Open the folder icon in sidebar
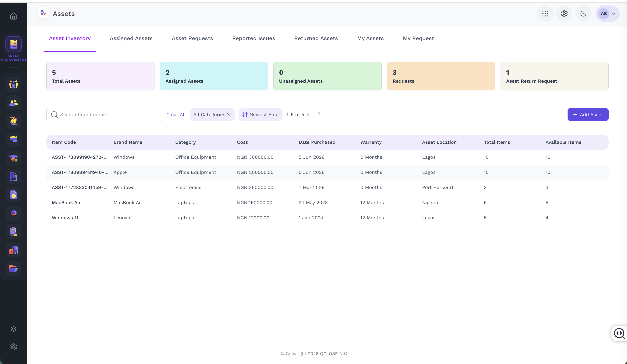This screenshot has height=364, width=627. [13, 268]
